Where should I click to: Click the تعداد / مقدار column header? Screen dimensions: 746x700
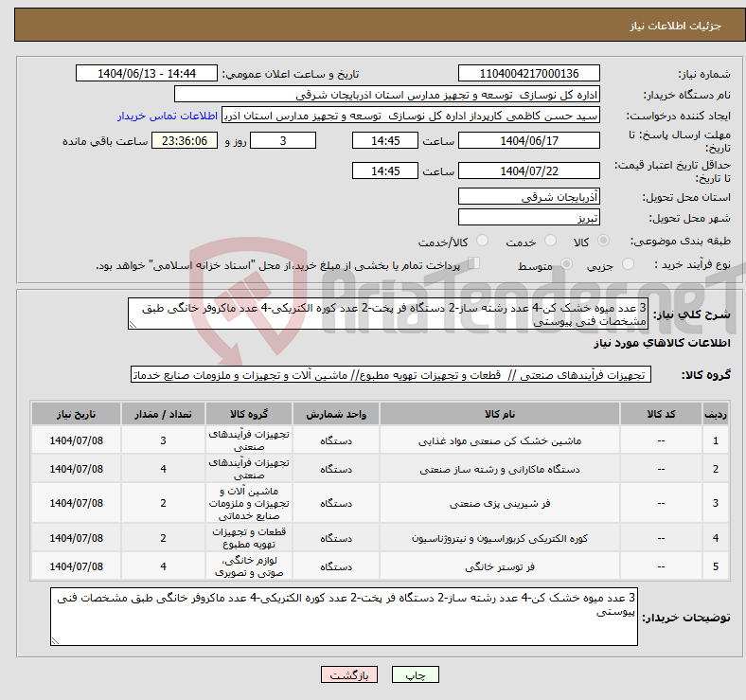163,414
